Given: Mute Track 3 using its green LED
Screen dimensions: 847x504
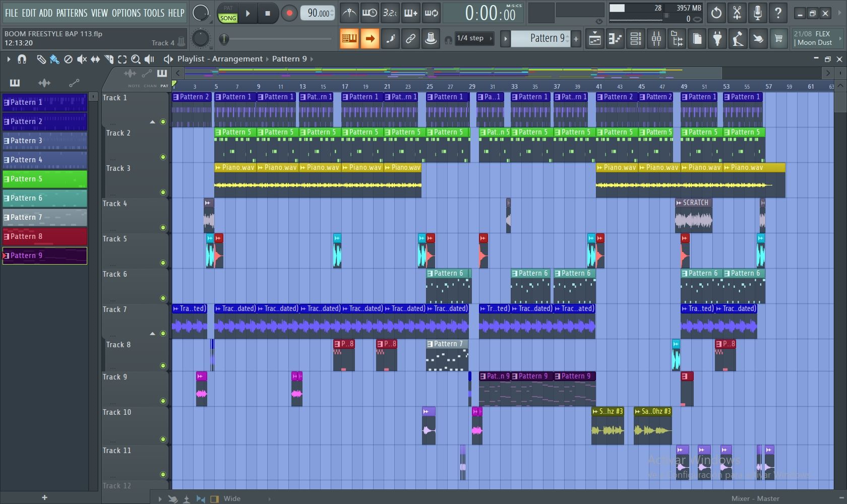Looking at the screenshot, I should (163, 192).
